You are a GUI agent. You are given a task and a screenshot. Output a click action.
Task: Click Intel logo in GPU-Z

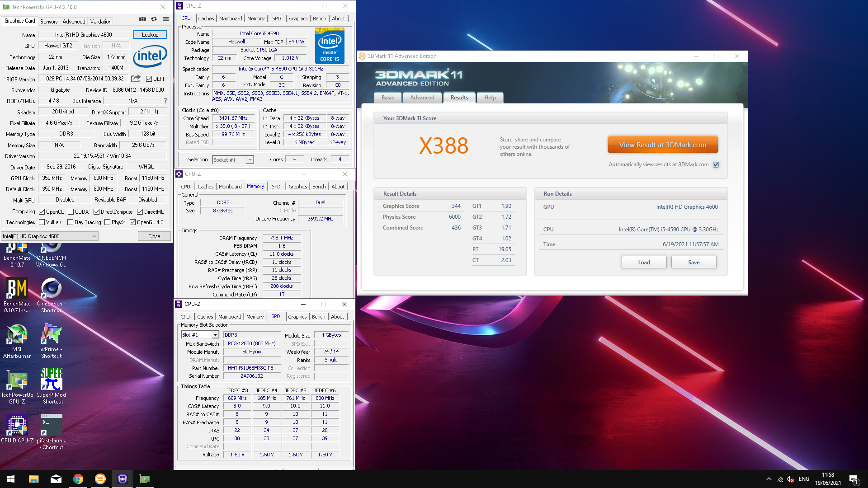pos(150,57)
